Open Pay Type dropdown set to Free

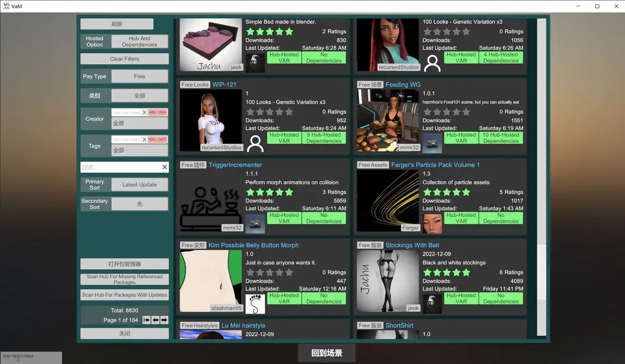(x=140, y=76)
